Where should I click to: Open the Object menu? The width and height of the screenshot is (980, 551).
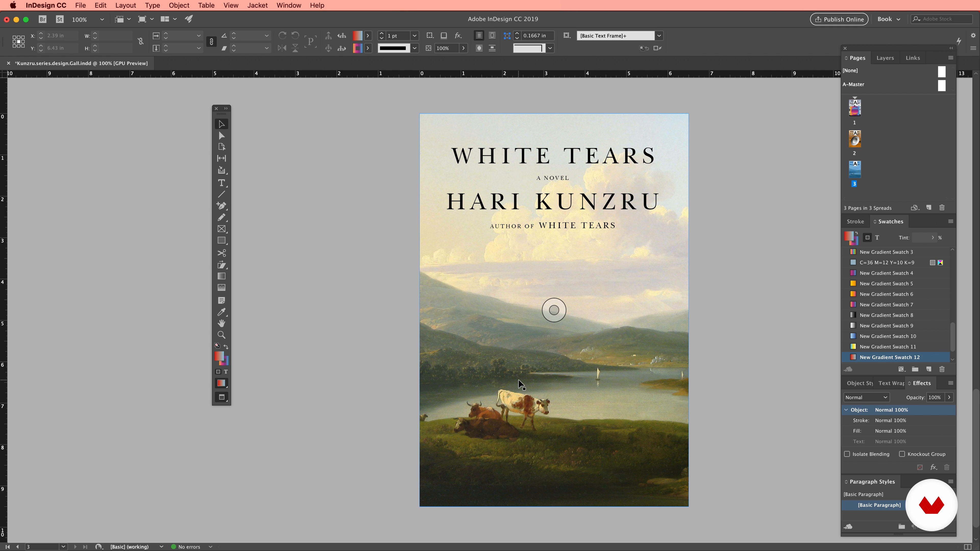179,5
